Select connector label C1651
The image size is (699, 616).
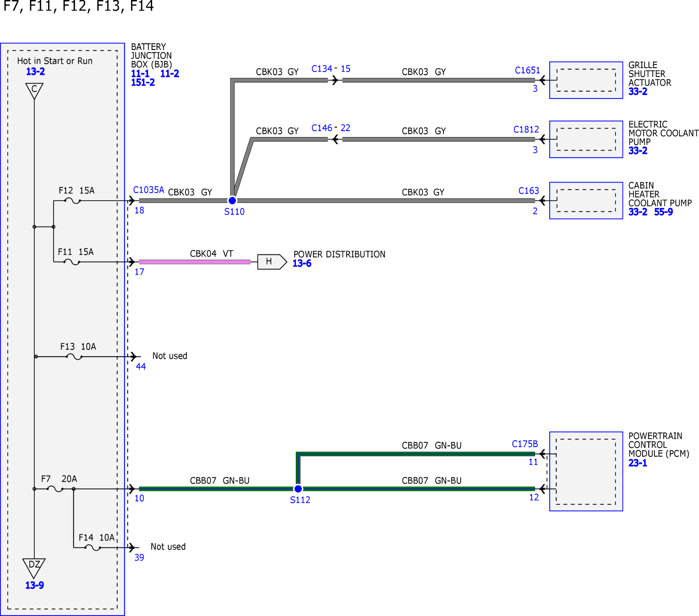pos(527,70)
